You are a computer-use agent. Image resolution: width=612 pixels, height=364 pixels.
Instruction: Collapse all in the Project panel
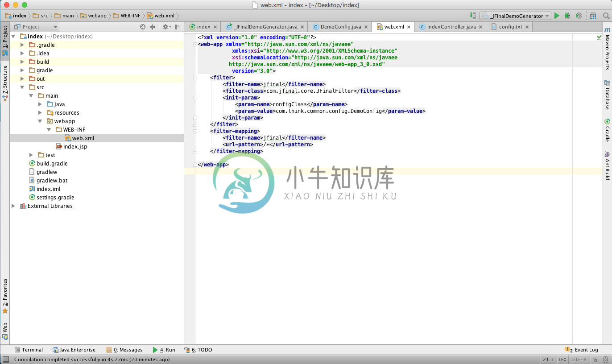pyautogui.click(x=153, y=27)
